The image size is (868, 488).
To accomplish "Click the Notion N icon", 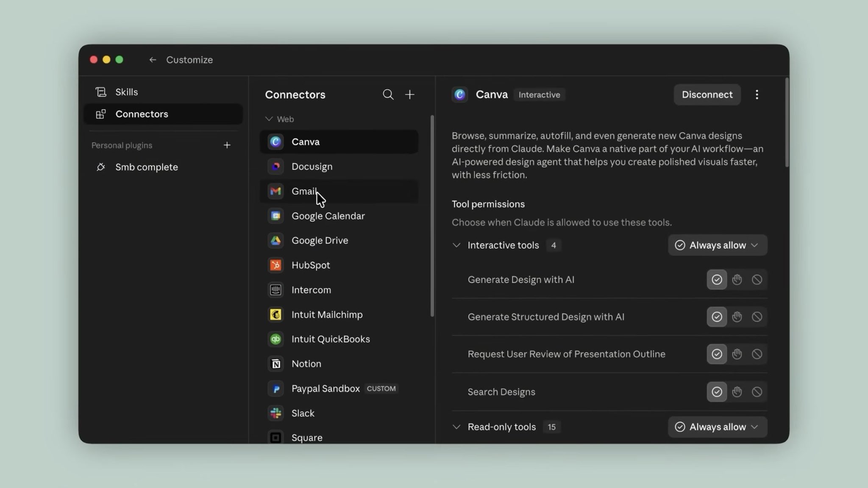I will pos(275,364).
